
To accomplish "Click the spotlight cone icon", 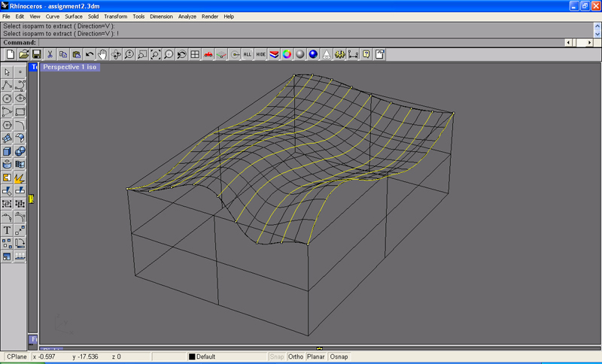I will [x=326, y=54].
